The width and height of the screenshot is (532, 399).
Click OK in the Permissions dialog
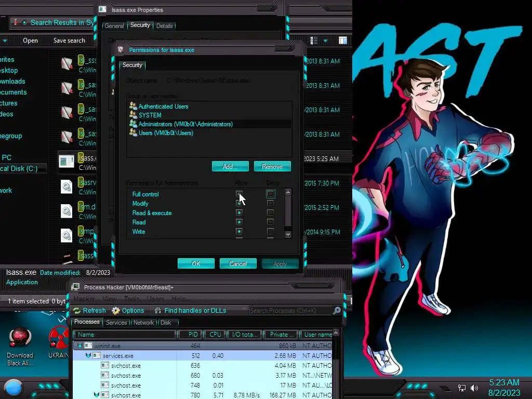click(196, 263)
